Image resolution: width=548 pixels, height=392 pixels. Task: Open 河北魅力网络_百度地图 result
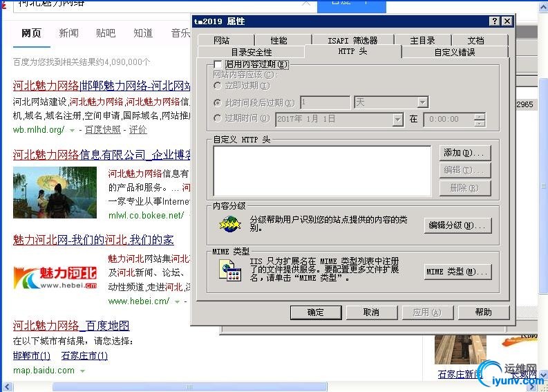(x=71, y=326)
